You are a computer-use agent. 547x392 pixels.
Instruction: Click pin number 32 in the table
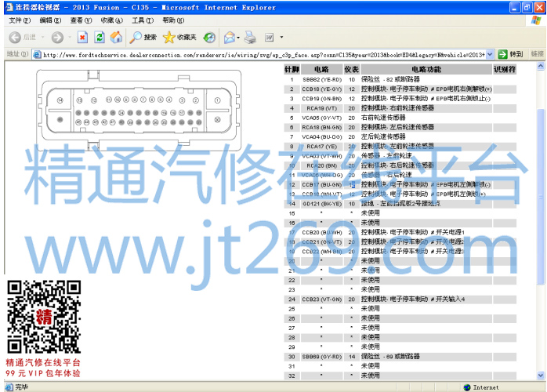[292, 376]
